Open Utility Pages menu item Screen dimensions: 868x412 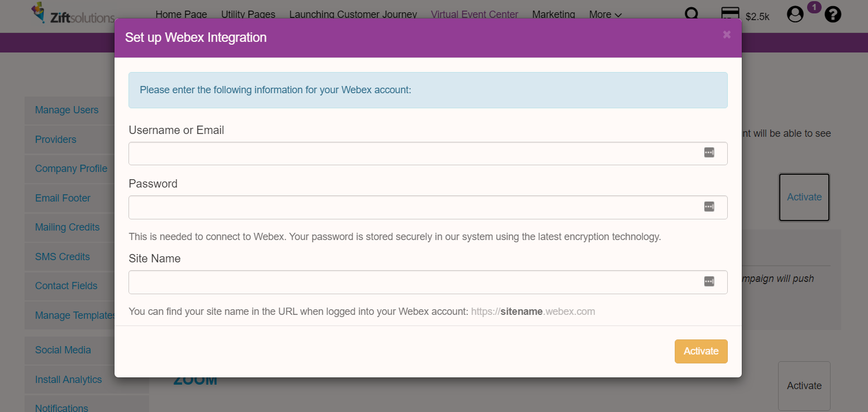248,15
